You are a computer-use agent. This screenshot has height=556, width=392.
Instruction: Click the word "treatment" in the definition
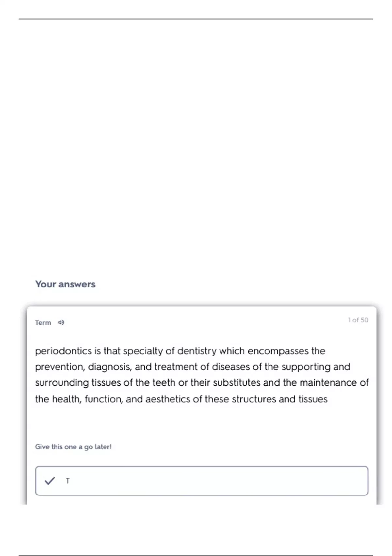[176, 367]
